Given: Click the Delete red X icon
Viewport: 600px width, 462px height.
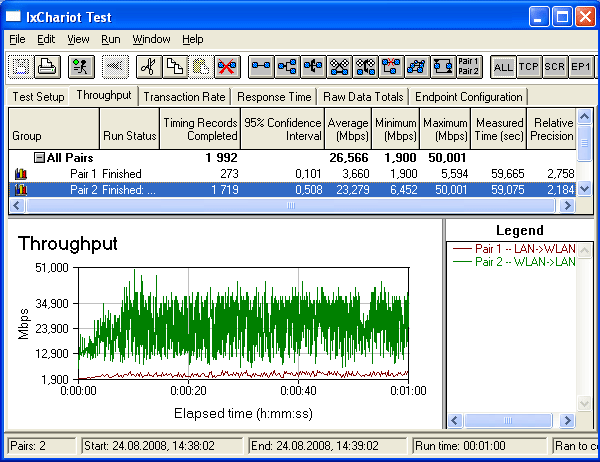Looking at the screenshot, I should [x=227, y=67].
